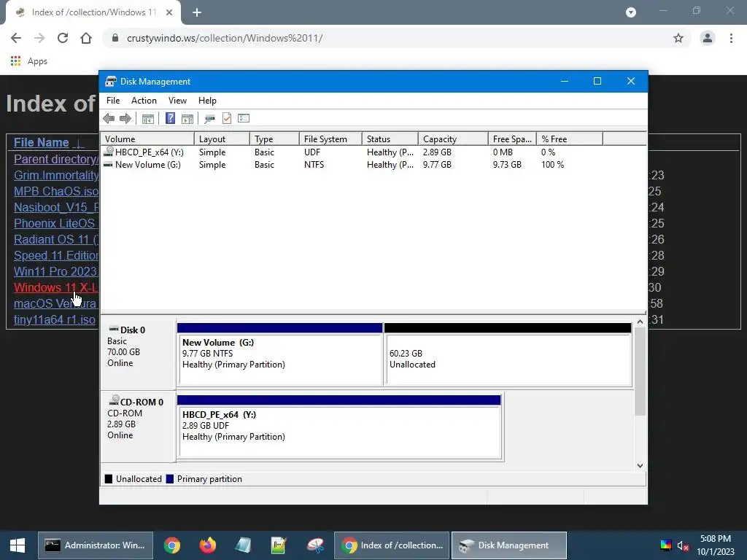Sort by Capacity column header
747x560 pixels.
pyautogui.click(x=453, y=139)
